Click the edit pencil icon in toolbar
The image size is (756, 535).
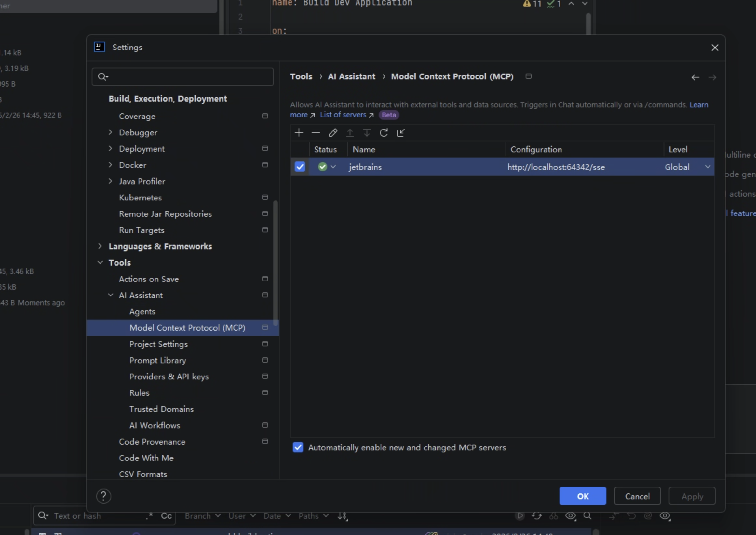(333, 133)
